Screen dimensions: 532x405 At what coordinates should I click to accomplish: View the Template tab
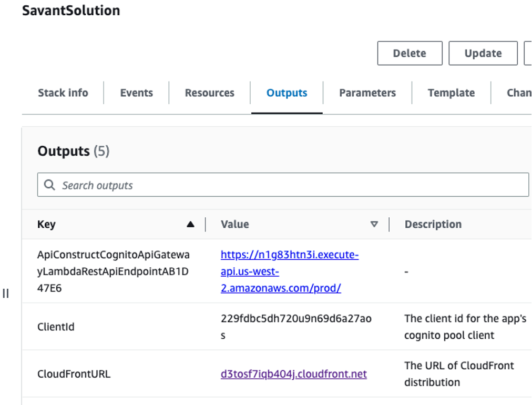[x=451, y=93]
